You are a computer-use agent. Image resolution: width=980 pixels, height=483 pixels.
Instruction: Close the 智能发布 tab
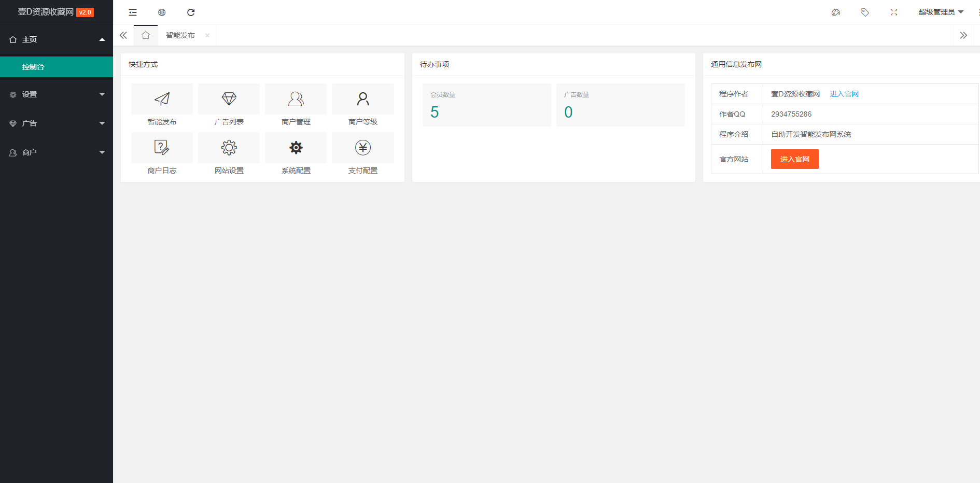pos(207,35)
